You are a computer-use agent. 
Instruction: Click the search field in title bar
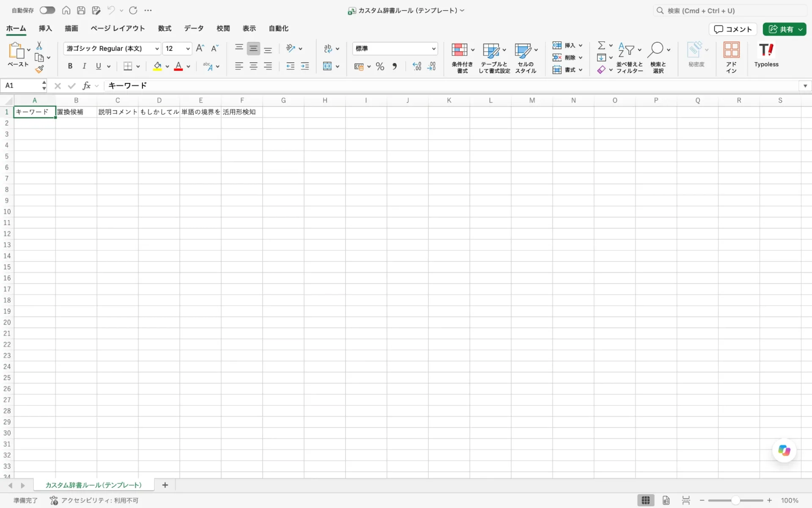point(730,11)
